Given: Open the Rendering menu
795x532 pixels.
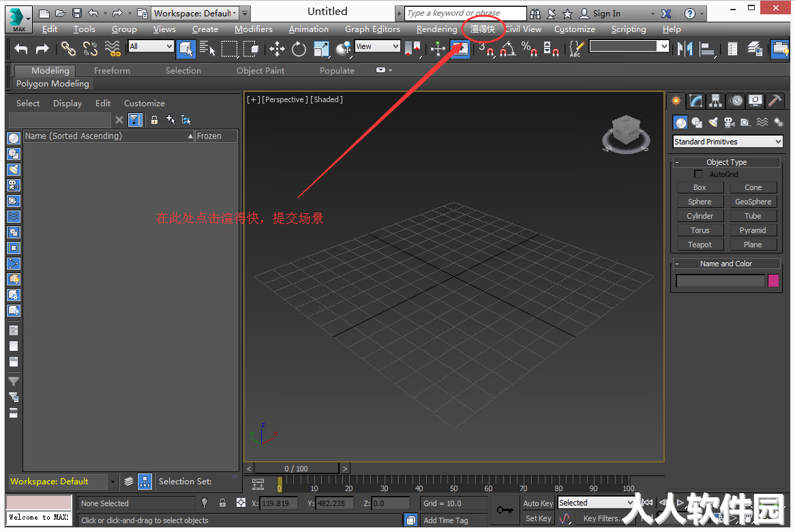Looking at the screenshot, I should (436, 29).
